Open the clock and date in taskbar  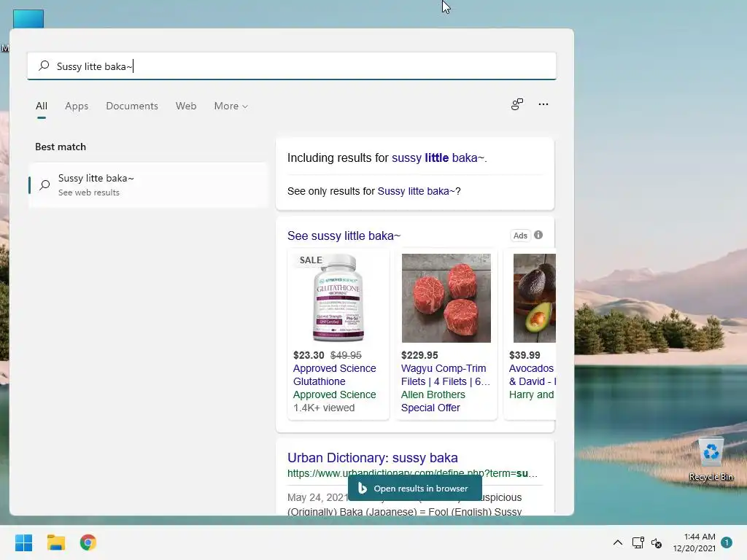tap(694, 542)
